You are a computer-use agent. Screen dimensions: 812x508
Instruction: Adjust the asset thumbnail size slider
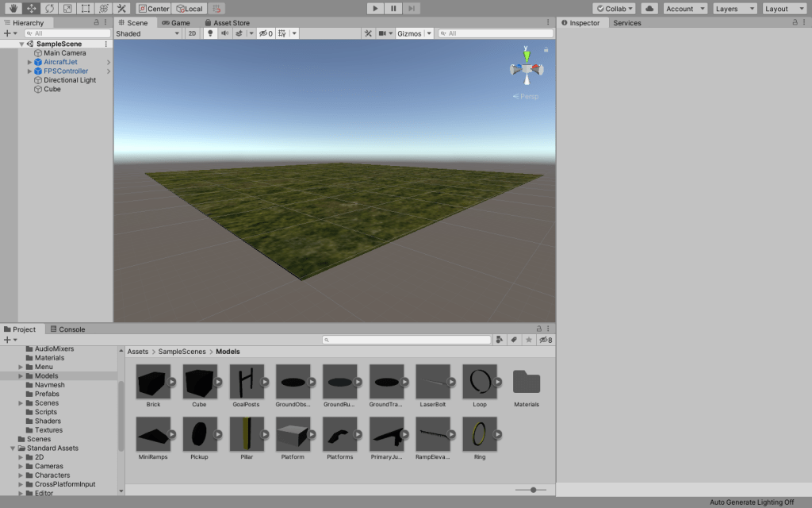point(534,490)
